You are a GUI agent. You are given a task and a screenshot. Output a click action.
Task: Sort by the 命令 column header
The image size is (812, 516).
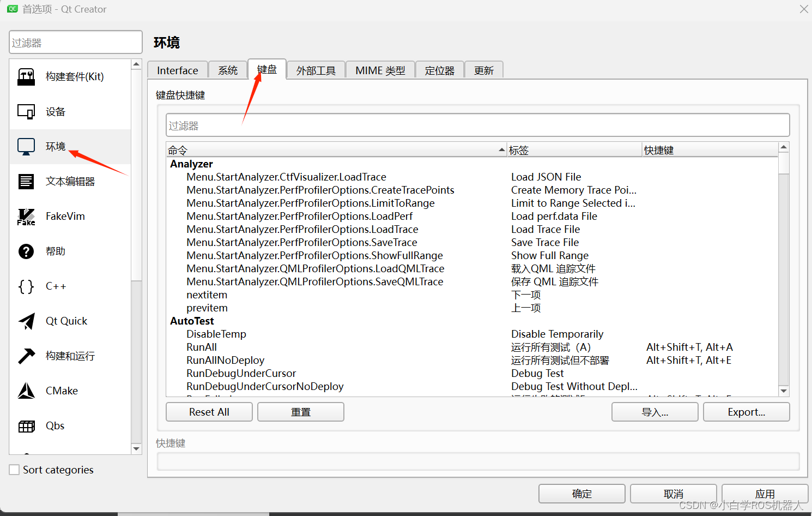tap(336, 150)
